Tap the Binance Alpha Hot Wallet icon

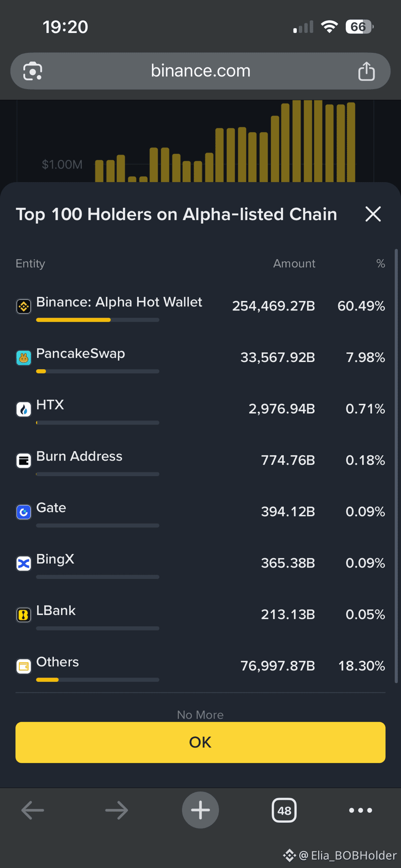tap(24, 306)
